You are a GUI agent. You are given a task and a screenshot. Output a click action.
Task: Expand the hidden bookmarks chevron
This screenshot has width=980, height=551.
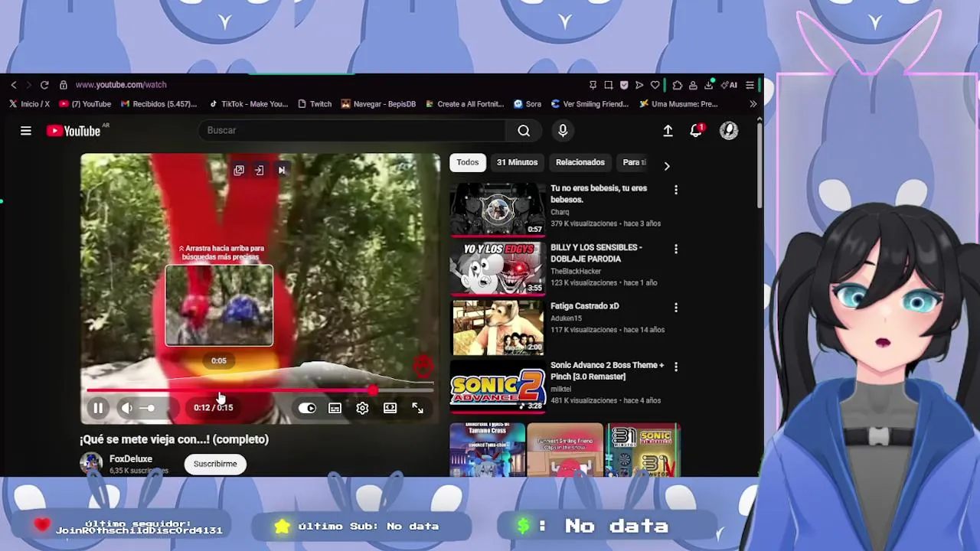click(753, 104)
